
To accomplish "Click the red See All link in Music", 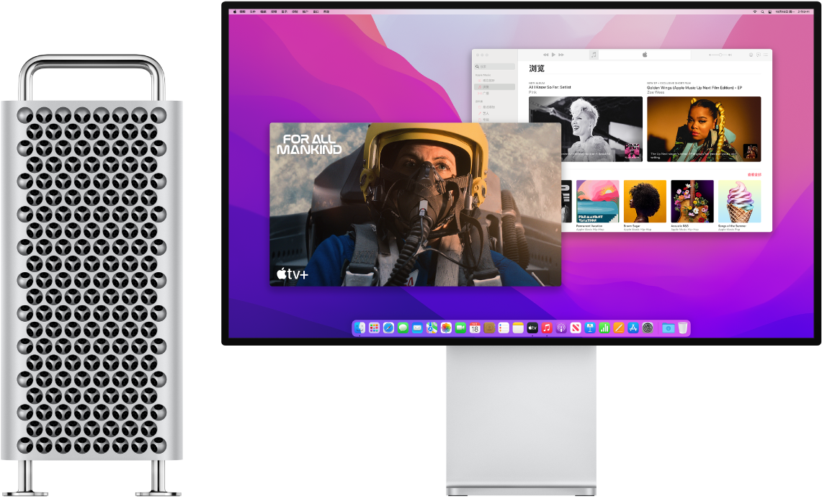I will coord(754,174).
